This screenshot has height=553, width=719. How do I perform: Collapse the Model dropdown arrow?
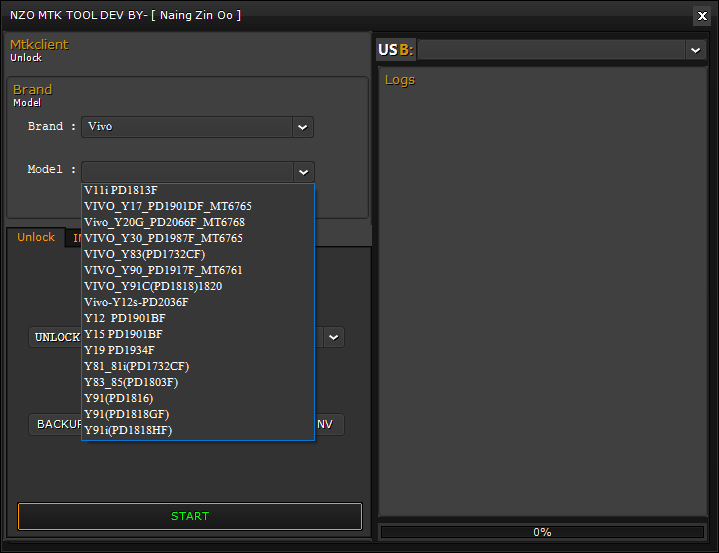pos(303,172)
